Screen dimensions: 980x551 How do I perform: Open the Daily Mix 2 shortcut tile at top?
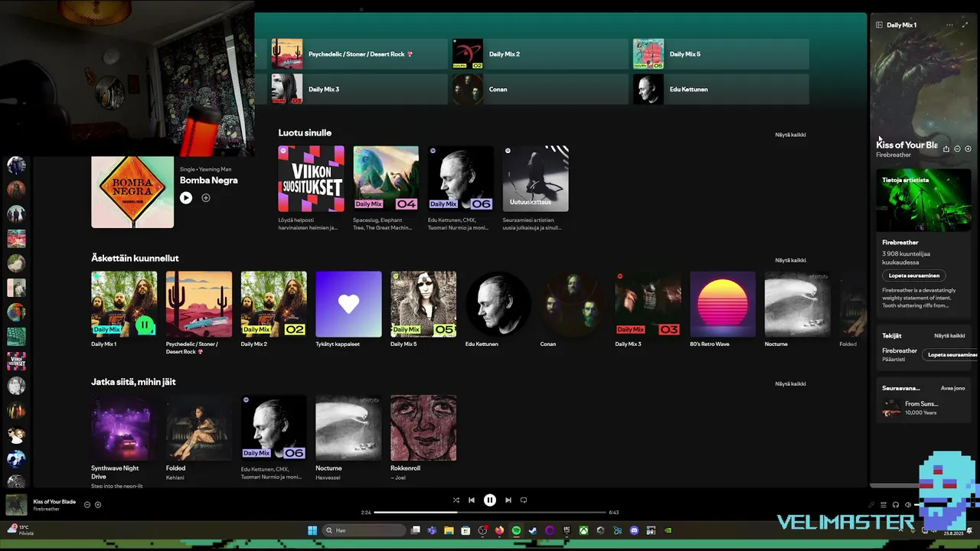coord(539,54)
